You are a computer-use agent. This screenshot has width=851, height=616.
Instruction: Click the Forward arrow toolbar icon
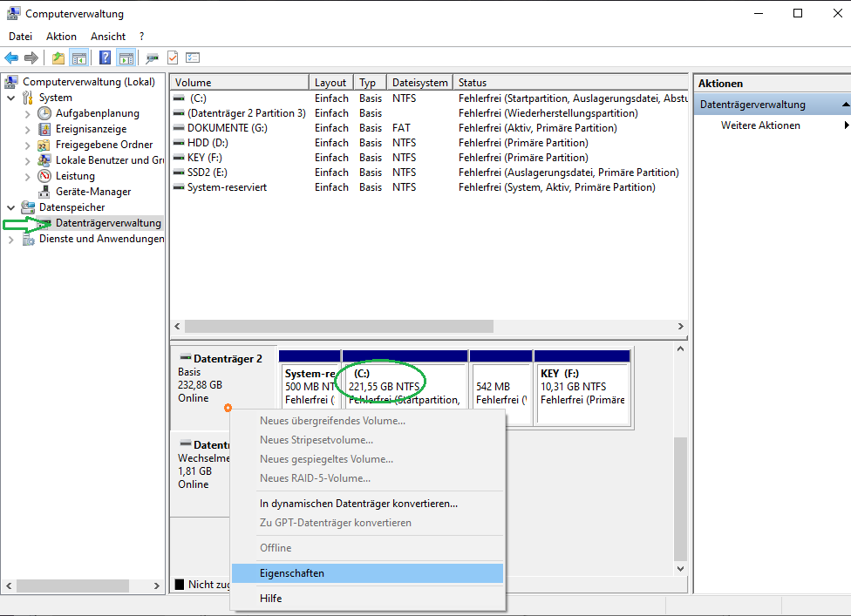[31, 58]
